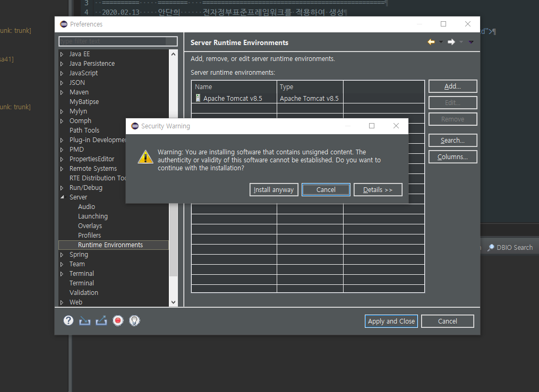Open the back history dropdown arrow
The image size is (539, 392).
coord(441,42)
